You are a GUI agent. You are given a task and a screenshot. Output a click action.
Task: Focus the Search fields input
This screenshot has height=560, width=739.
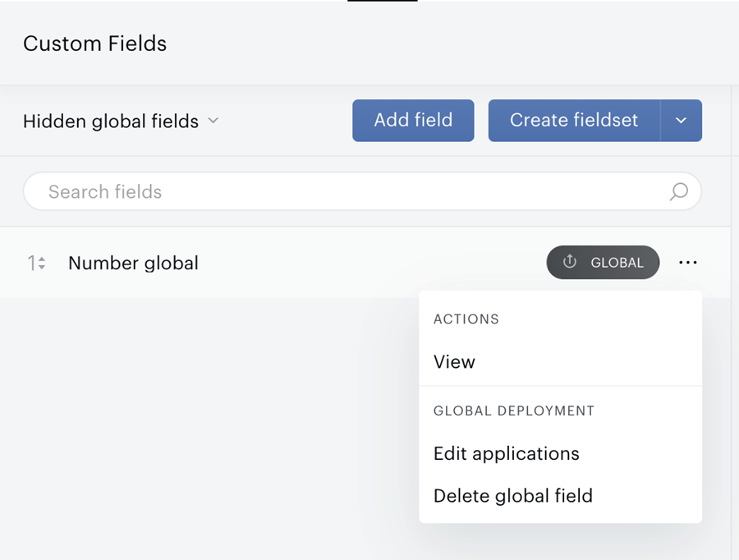click(362, 191)
